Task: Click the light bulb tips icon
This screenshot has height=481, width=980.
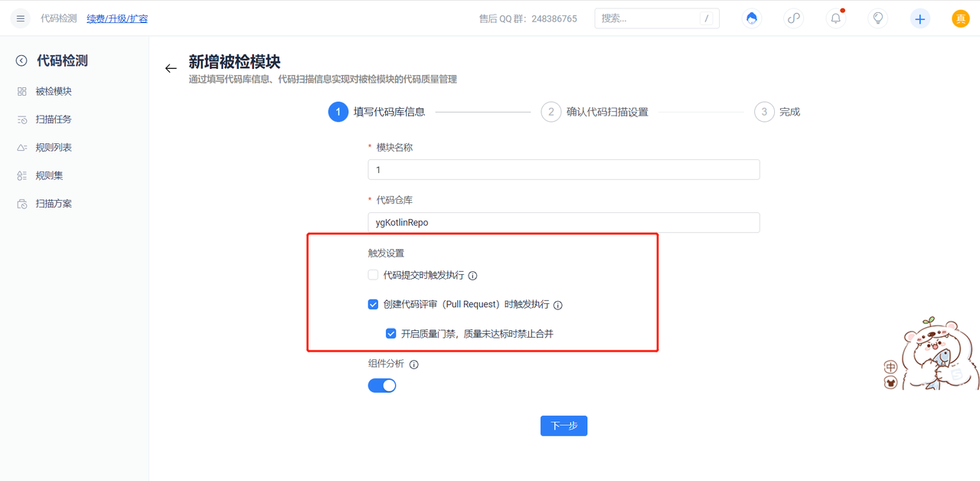Action: point(878,18)
